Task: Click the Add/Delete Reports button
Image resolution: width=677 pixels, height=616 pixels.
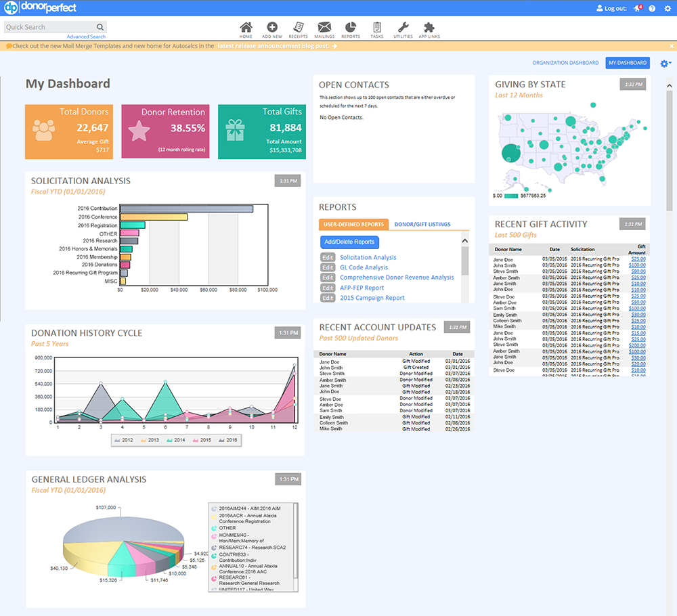Action: tap(349, 242)
